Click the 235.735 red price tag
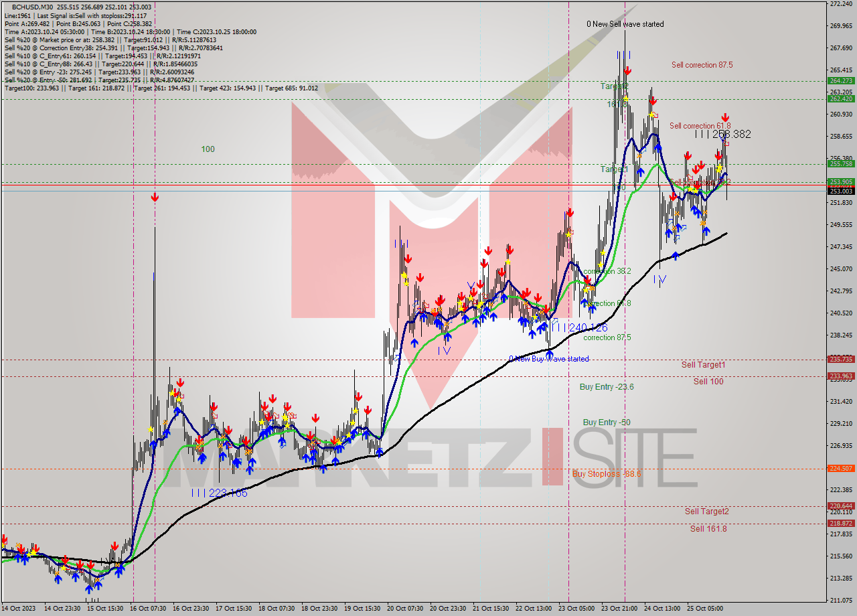Viewport: 857px width, 616px height. [x=842, y=359]
